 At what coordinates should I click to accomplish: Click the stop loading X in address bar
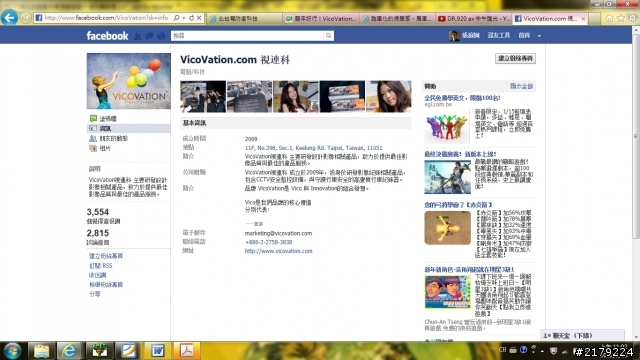(199, 18)
